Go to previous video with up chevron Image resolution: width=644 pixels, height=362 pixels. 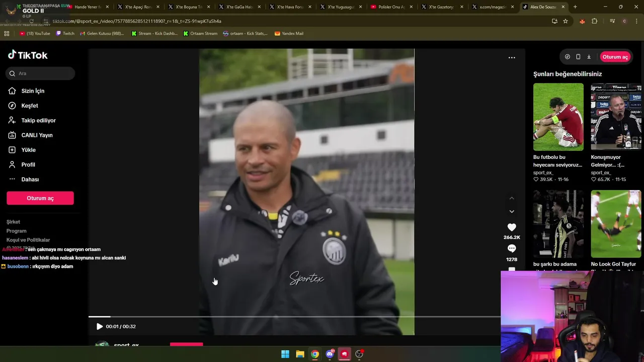tap(512, 199)
